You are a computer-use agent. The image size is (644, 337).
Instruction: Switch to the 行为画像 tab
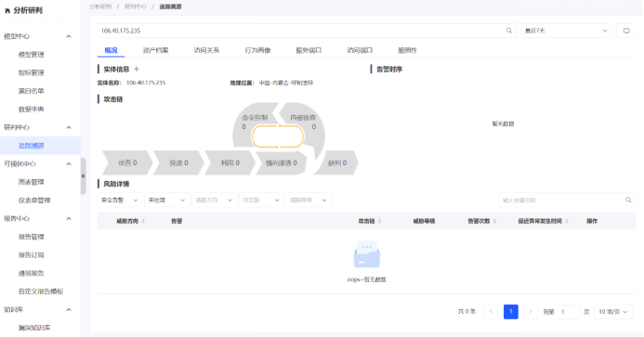point(257,50)
